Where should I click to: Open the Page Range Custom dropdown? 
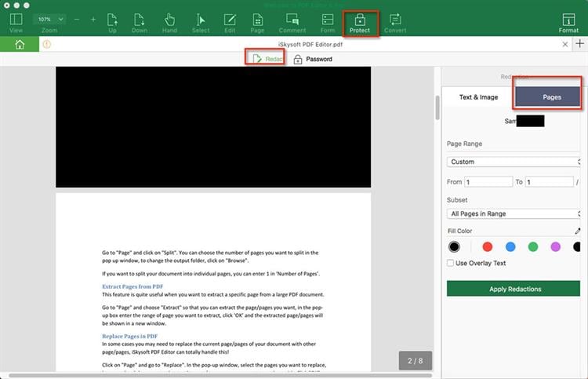pos(514,162)
